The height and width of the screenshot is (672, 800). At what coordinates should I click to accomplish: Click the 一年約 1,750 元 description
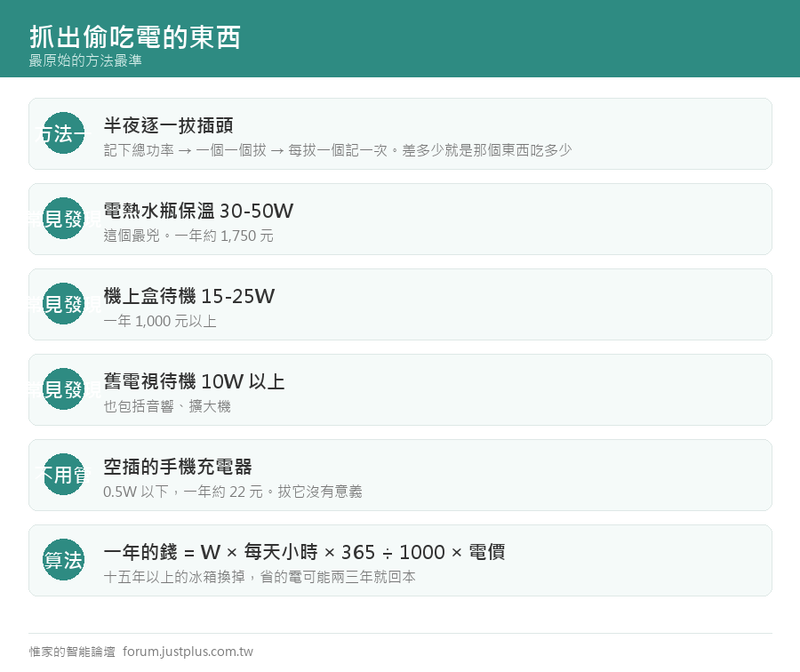tap(224, 236)
